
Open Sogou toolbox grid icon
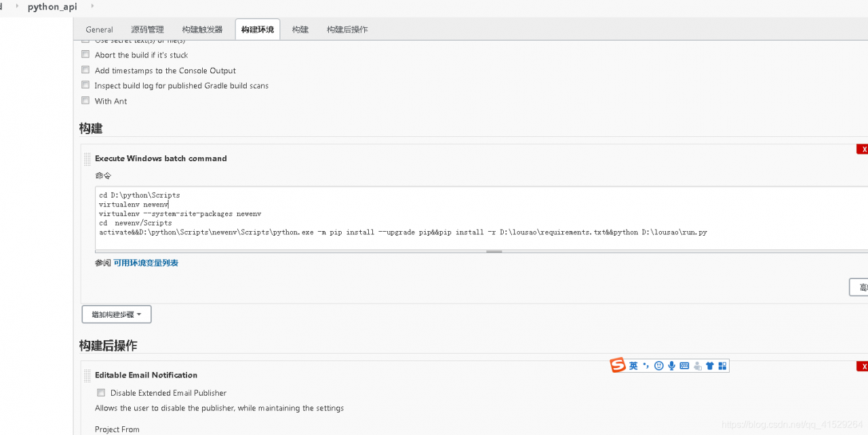(x=722, y=366)
